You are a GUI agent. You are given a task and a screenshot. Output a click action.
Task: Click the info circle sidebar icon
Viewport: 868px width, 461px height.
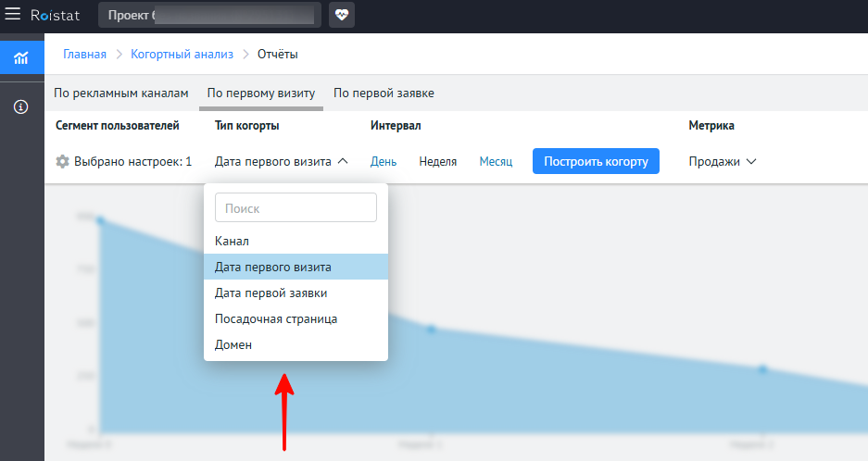click(x=20, y=107)
